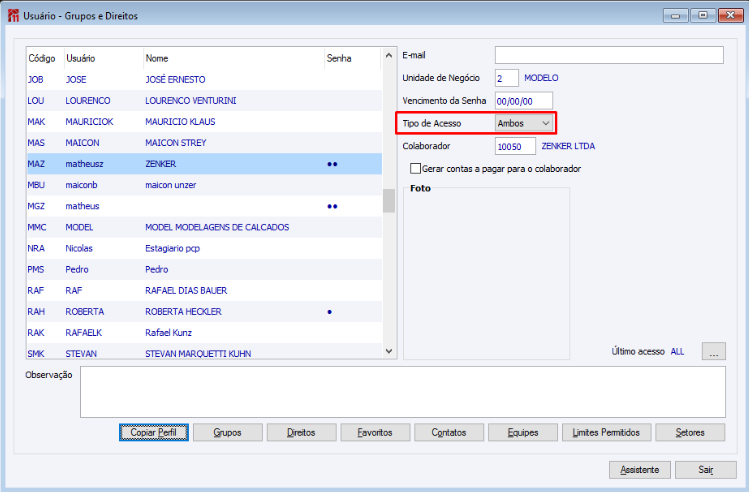
Task: Select row Rafael Kunz
Action: tap(204, 332)
